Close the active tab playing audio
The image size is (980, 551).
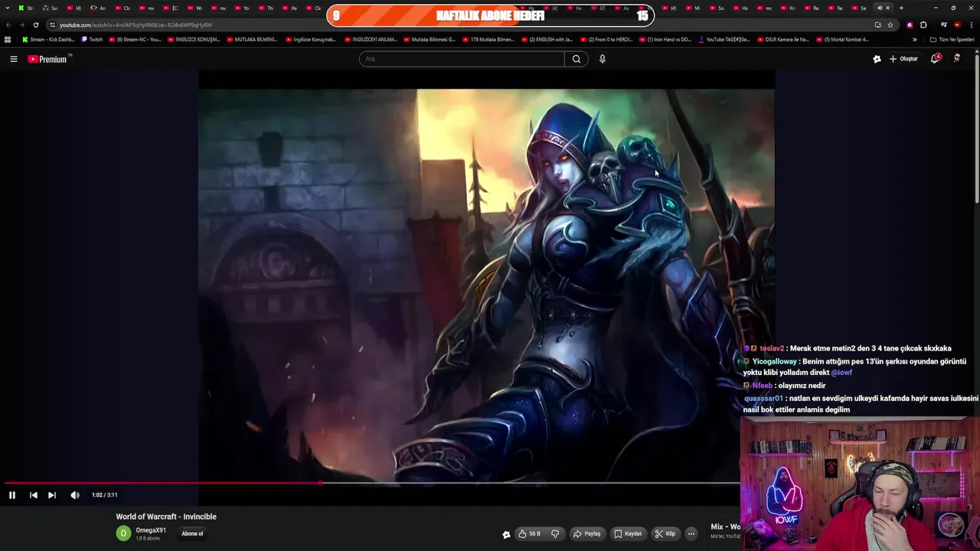[887, 8]
